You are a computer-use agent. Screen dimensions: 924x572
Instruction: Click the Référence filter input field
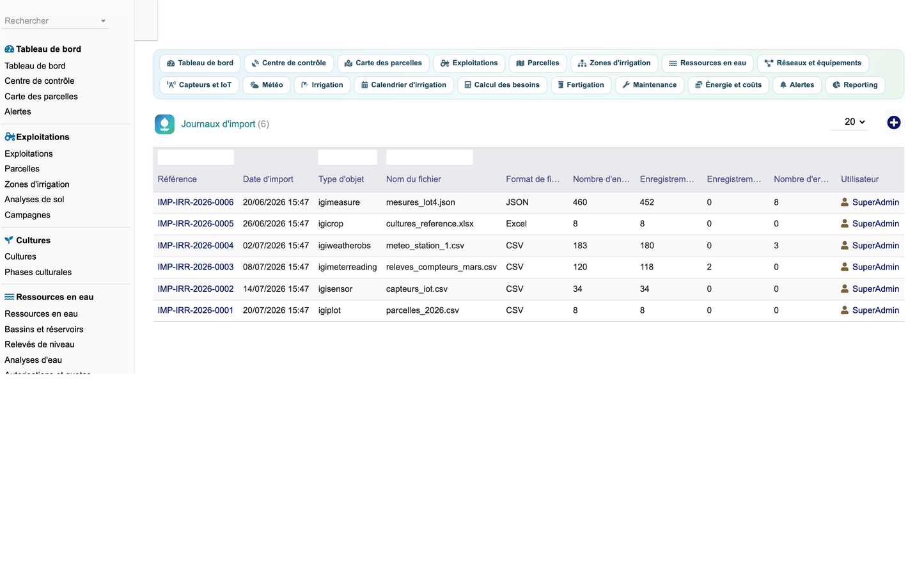(196, 157)
